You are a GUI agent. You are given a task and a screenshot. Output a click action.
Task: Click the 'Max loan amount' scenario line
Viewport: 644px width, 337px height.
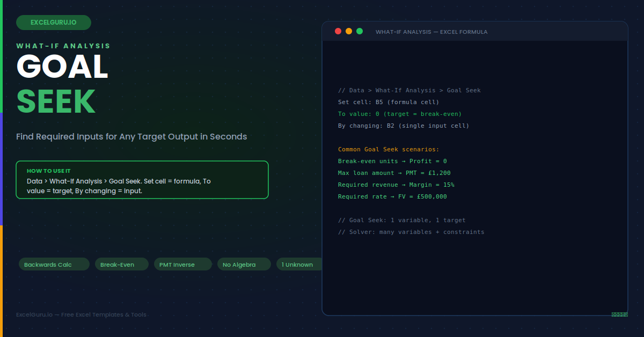coord(394,173)
